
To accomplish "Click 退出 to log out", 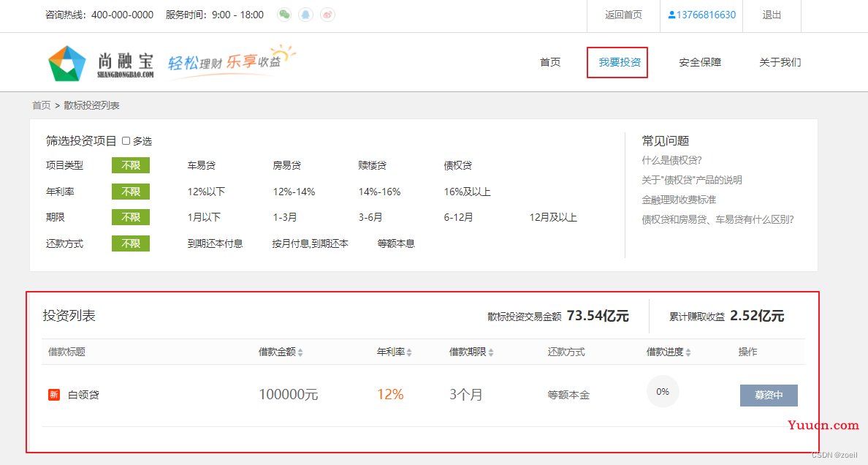I will coord(772,15).
